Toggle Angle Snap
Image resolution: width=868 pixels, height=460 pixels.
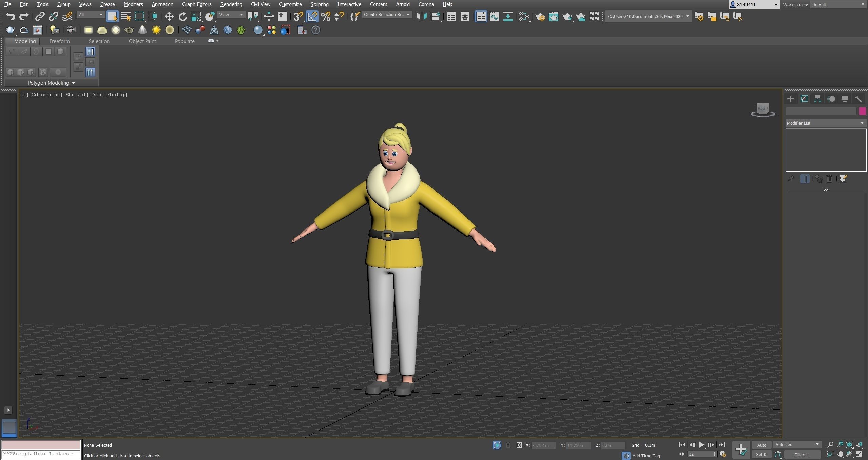point(312,16)
